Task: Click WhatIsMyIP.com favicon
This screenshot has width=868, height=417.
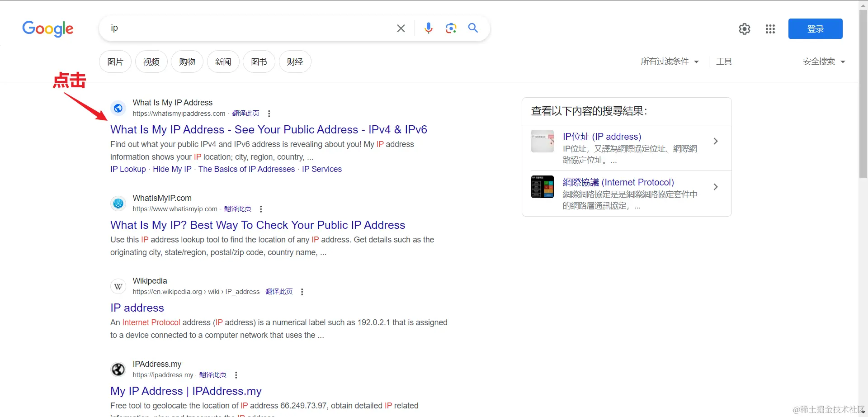Action: [118, 204]
